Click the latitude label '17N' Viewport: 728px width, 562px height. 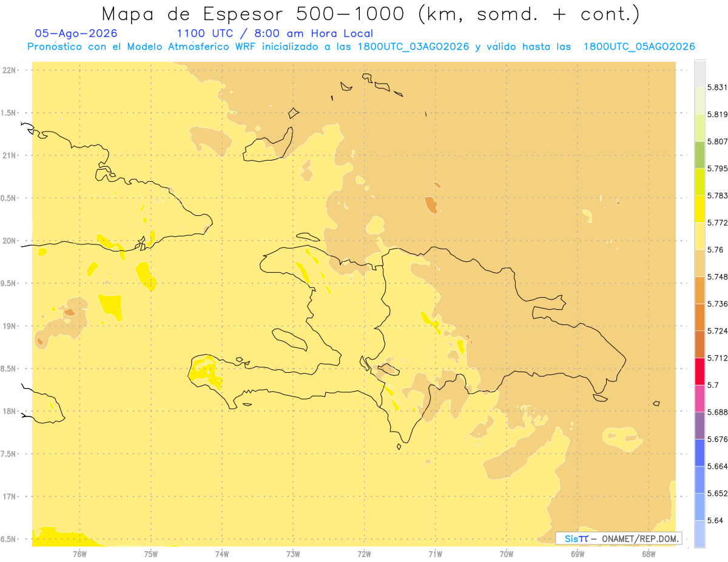pos(10,497)
